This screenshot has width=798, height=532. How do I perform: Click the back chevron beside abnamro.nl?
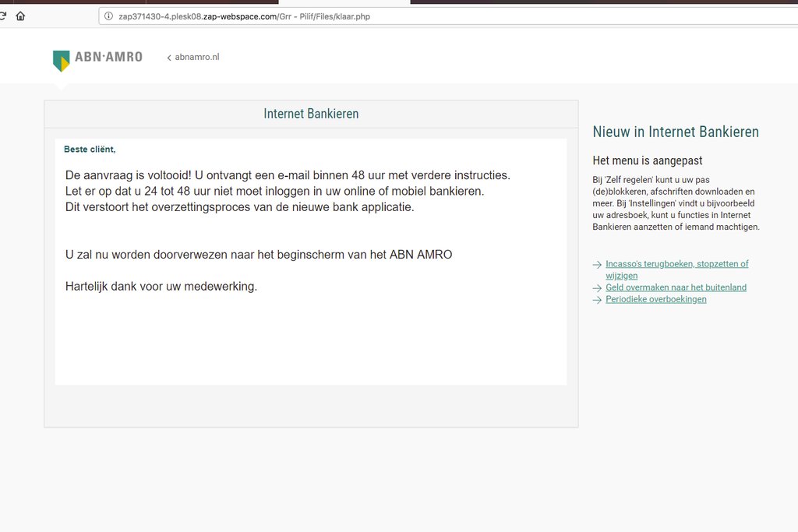point(169,58)
